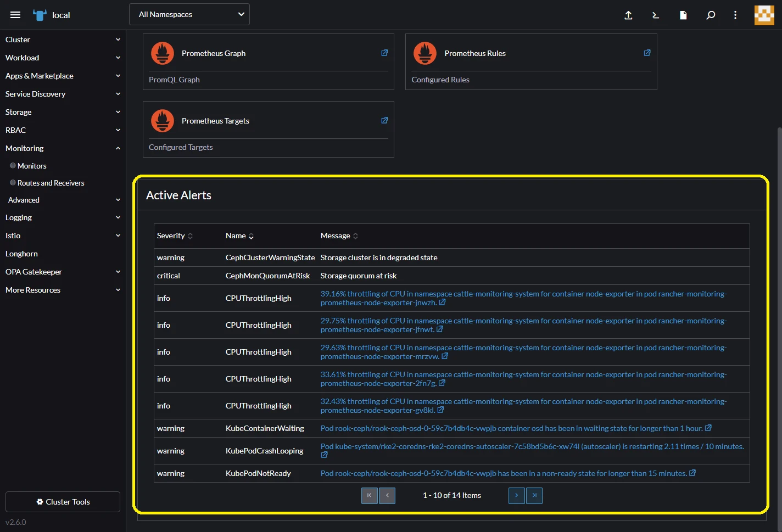Select the CephMonQuorumAtRisk alert name
This screenshot has width=782, height=532.
click(268, 276)
